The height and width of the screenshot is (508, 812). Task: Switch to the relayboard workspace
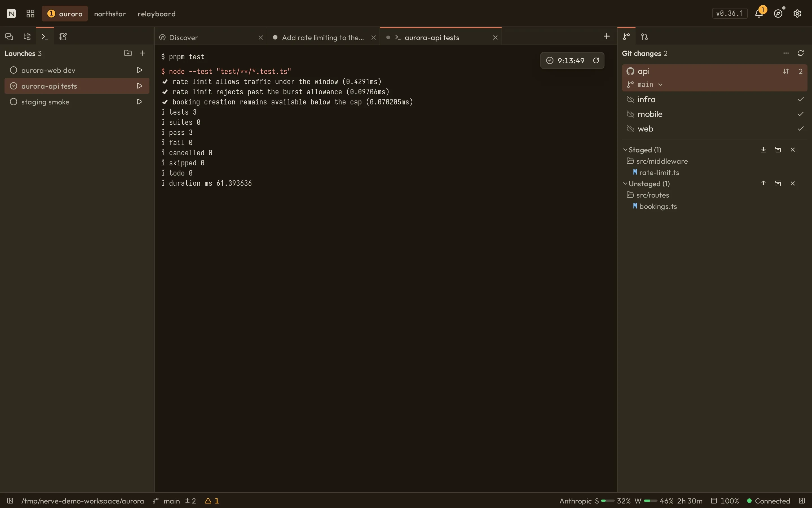[x=156, y=14]
